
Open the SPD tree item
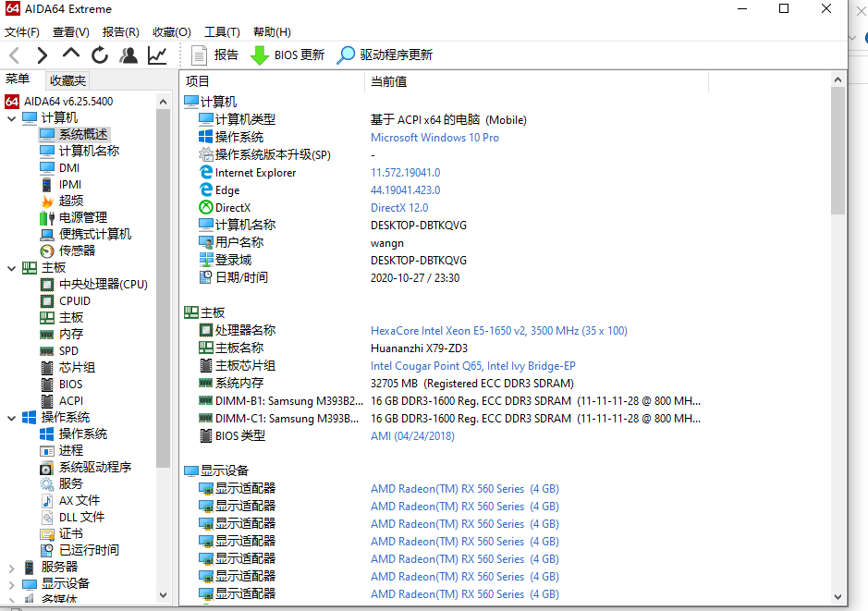pos(59,351)
